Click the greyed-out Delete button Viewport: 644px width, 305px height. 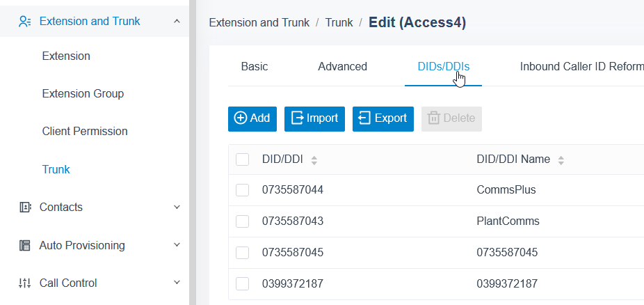coord(451,119)
